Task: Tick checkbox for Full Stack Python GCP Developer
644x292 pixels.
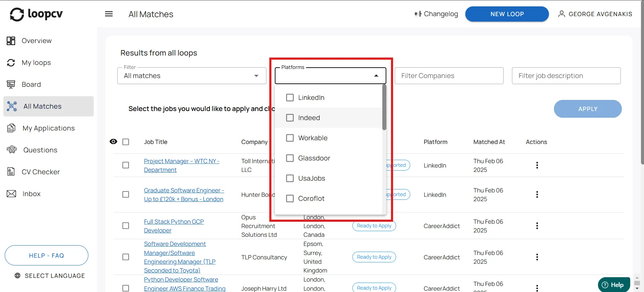Action: 126,226
